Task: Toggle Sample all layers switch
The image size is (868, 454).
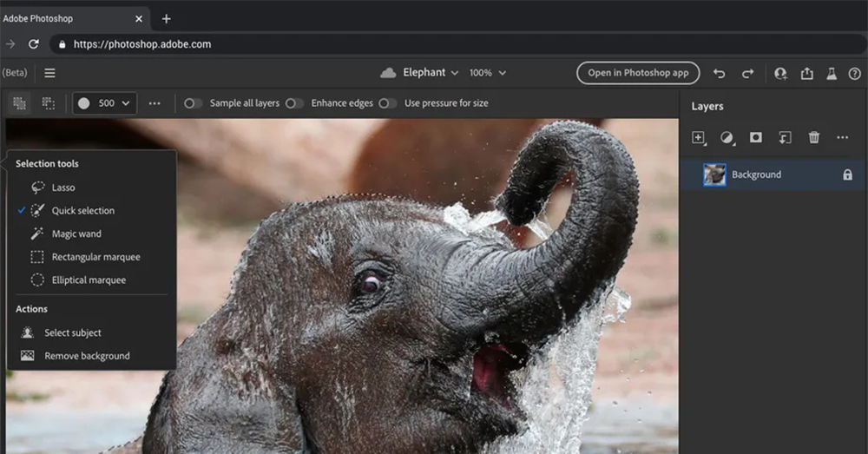Action: pyautogui.click(x=194, y=103)
